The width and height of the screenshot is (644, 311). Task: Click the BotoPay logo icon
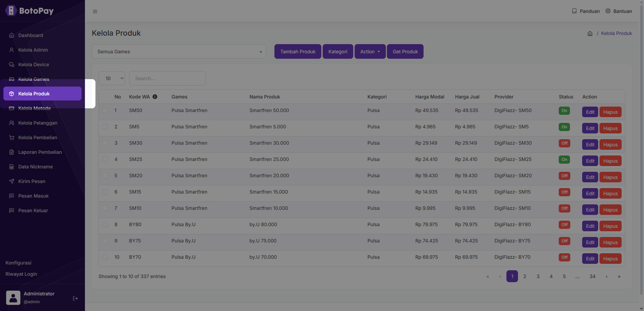click(x=11, y=11)
